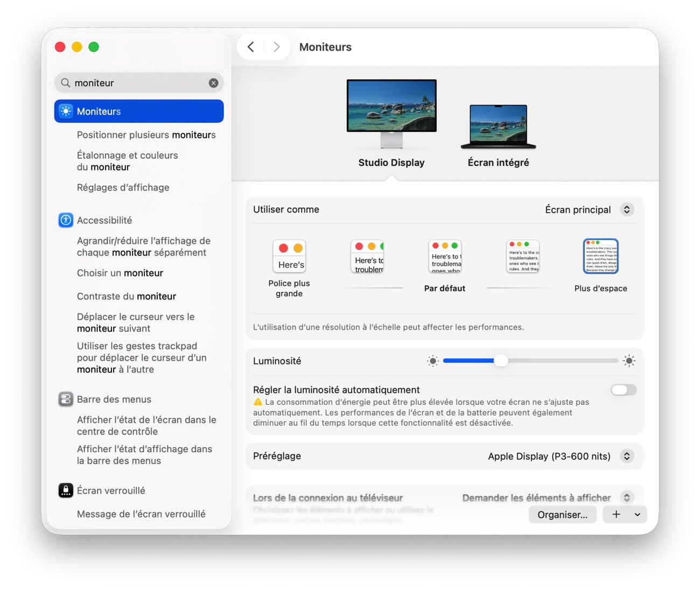Expand the arrow menu next to plus button
The image size is (700, 589).
pos(638,515)
